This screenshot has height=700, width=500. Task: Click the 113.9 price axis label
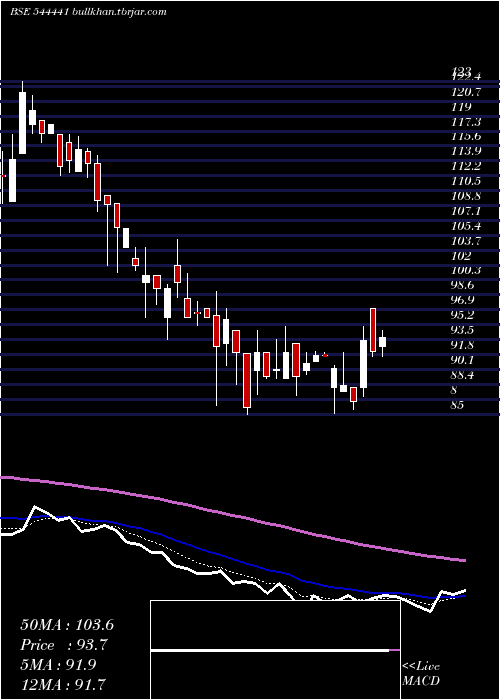[x=466, y=152]
